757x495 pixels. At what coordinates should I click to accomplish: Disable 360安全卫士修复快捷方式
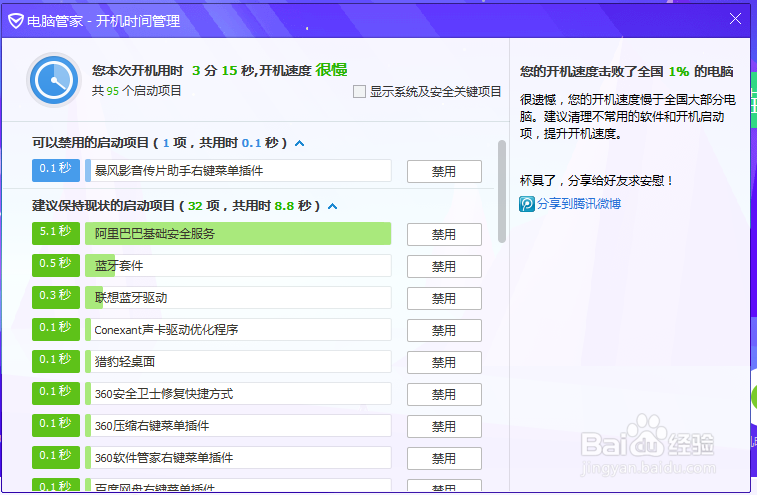444,395
